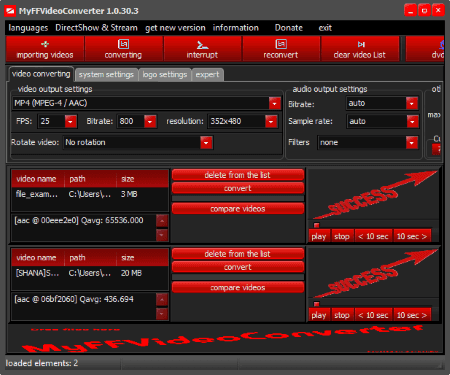Click up arrow in first video log box
The width and height of the screenshot is (450, 375).
pyautogui.click(x=162, y=221)
